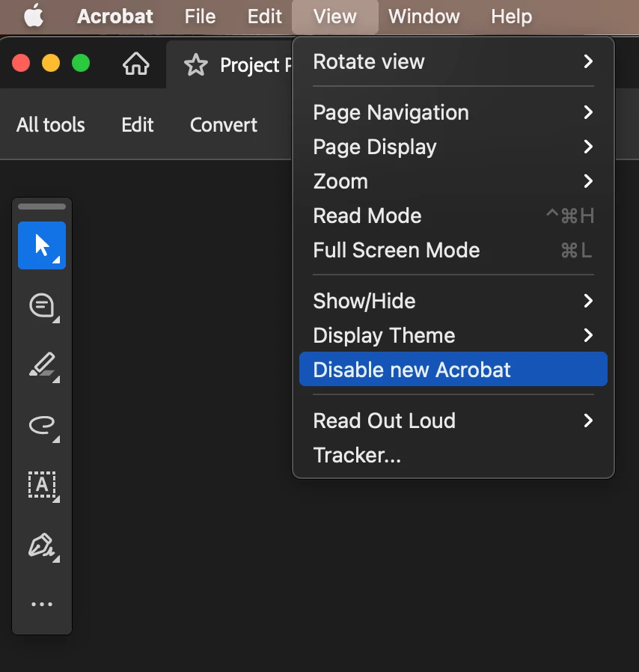639x672 pixels.
Task: Open Tracker from View menu
Action: pos(453,455)
